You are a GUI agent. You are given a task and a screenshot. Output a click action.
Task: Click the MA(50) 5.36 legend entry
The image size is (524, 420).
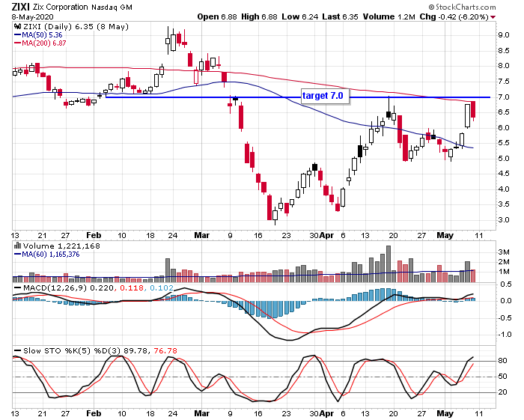click(x=38, y=35)
